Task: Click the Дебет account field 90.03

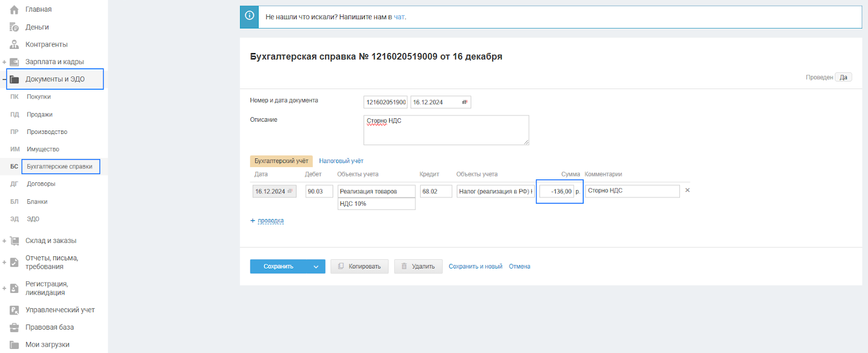Action: click(319, 191)
